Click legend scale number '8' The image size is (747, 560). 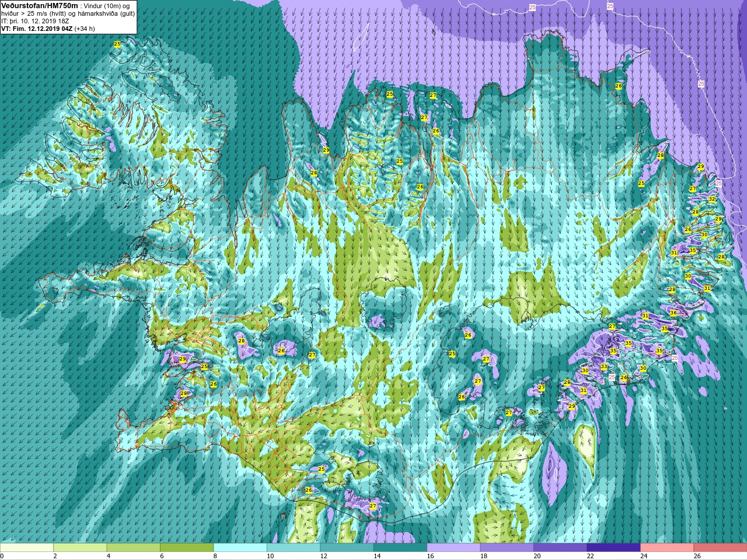coord(215,556)
